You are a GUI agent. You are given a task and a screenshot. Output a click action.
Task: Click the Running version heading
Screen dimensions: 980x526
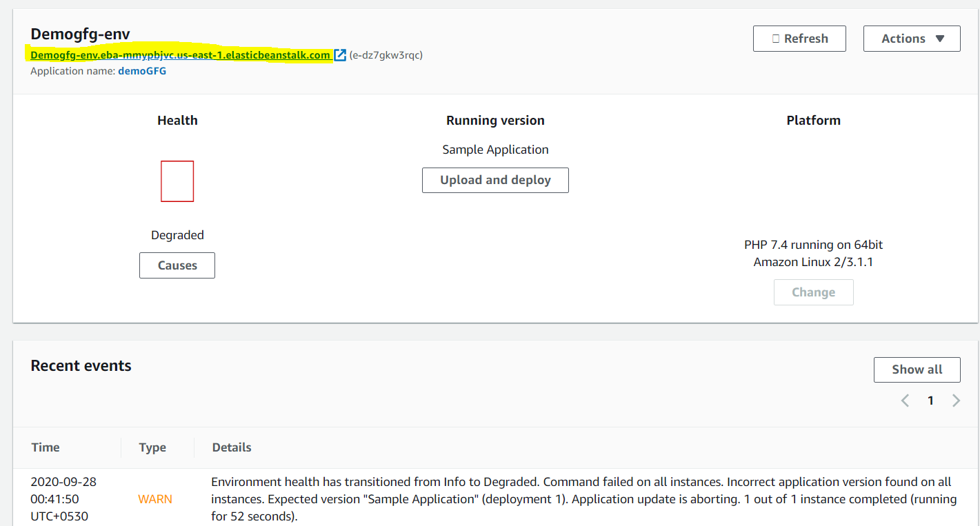(x=495, y=121)
